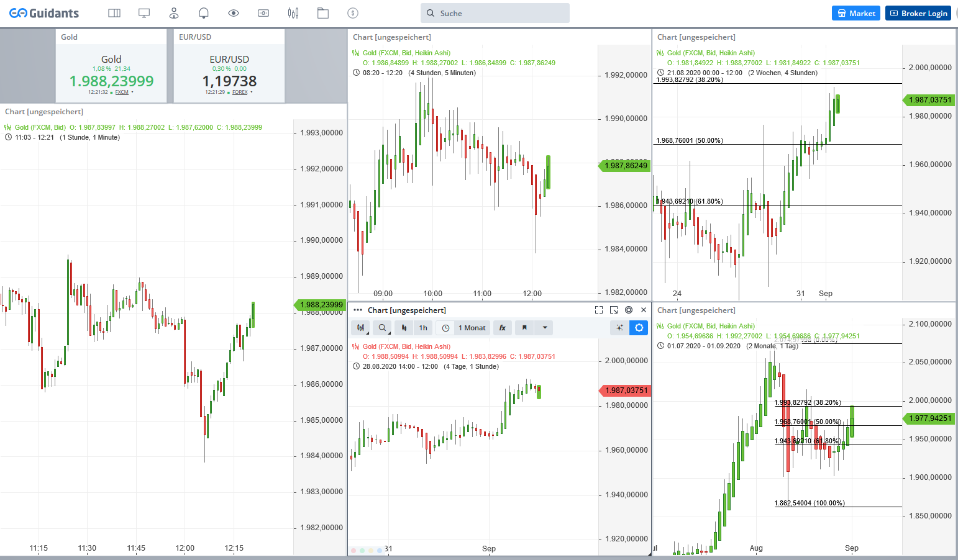
Task: Click the 08:20 - 12:20 time range text
Action: pos(382,73)
